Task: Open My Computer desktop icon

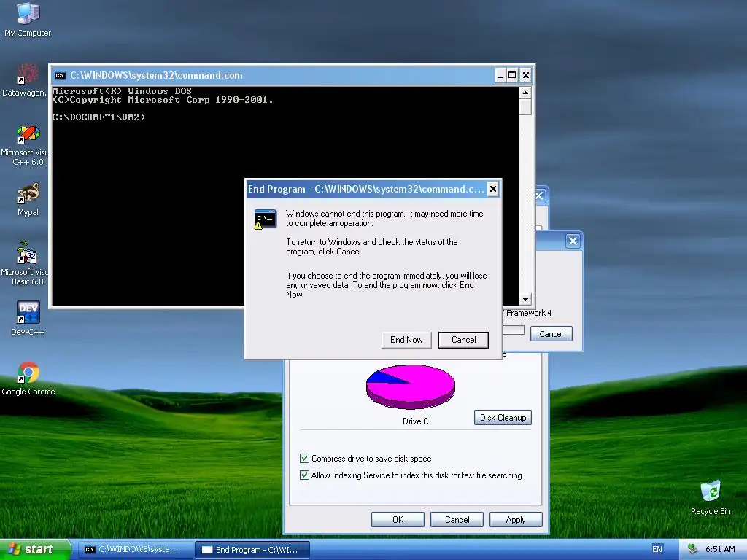Action: point(28,19)
